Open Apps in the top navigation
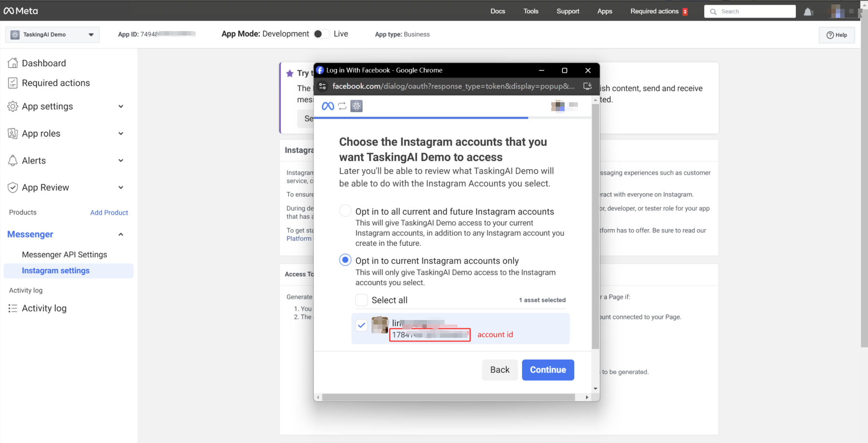This screenshot has height=443, width=868. coord(605,11)
